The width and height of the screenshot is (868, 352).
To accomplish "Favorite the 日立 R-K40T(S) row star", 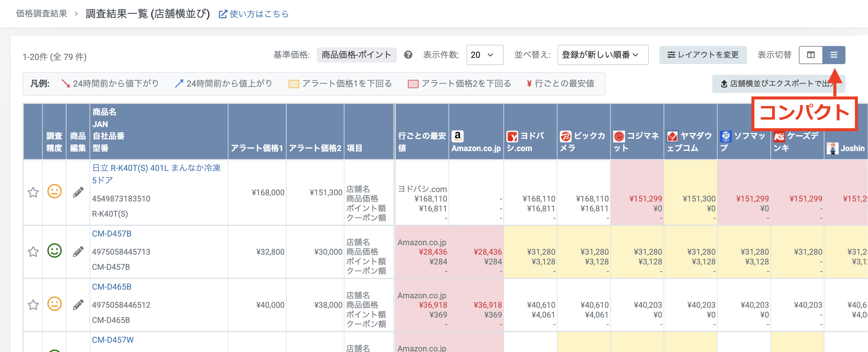I will [x=33, y=192].
